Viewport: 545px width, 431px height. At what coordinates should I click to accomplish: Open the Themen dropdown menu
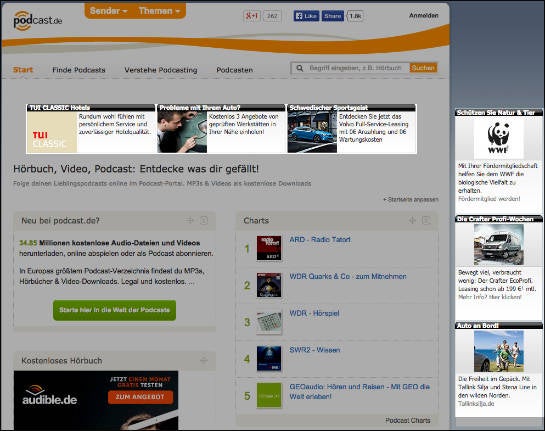coord(159,11)
